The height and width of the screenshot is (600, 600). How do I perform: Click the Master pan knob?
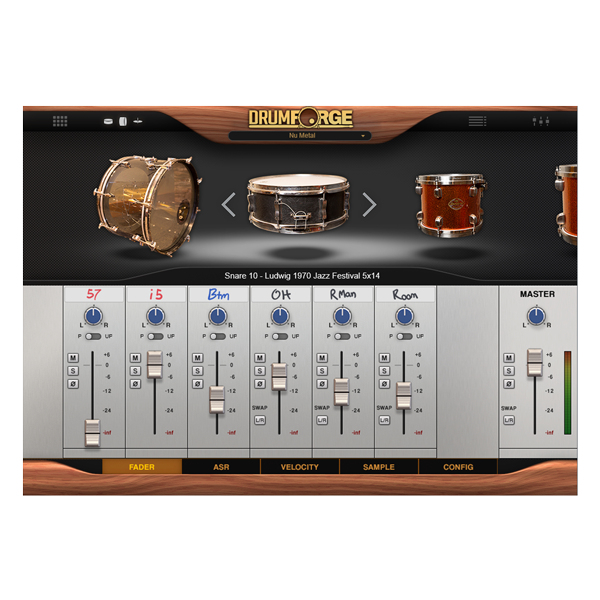tap(536, 316)
